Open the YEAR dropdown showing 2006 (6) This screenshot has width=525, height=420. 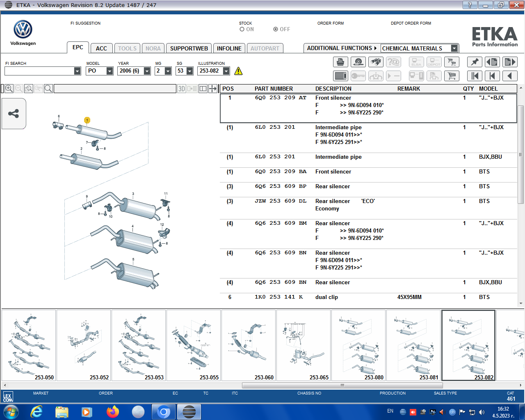pos(147,71)
